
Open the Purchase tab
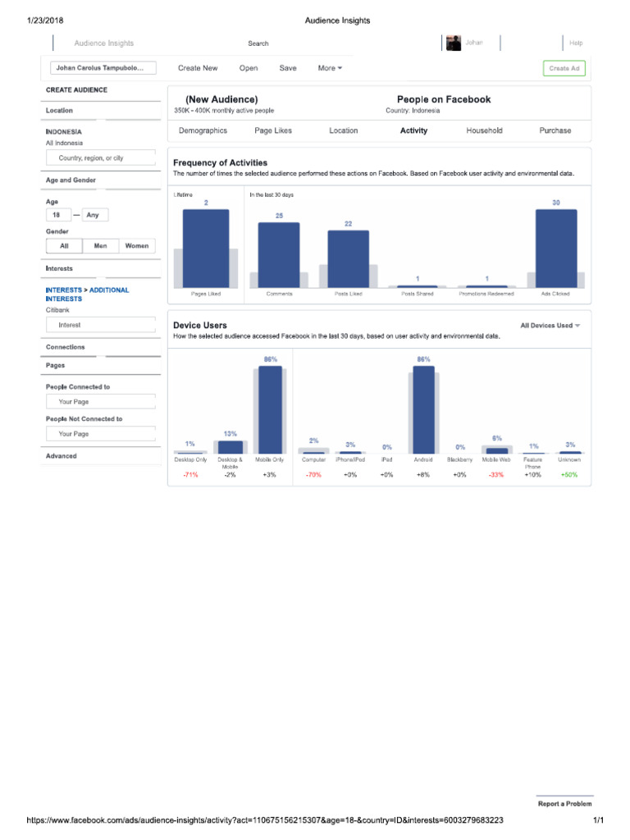point(555,130)
